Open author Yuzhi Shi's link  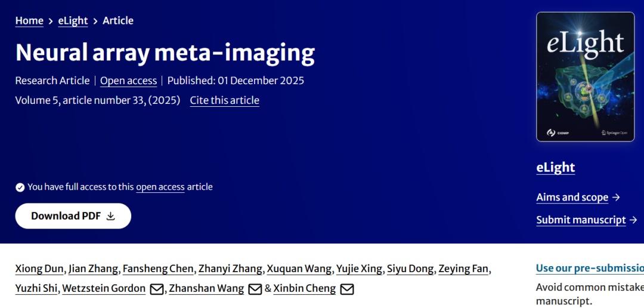tap(36, 289)
